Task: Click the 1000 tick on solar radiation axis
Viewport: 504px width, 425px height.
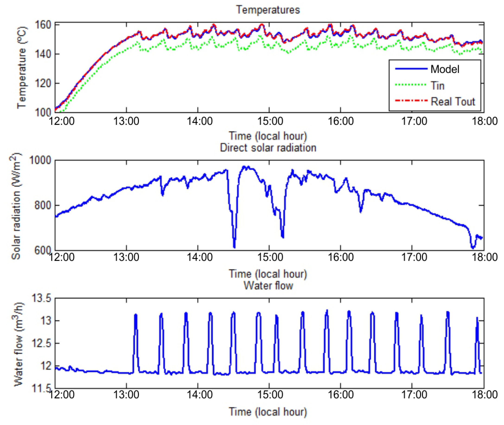Action: (40, 160)
